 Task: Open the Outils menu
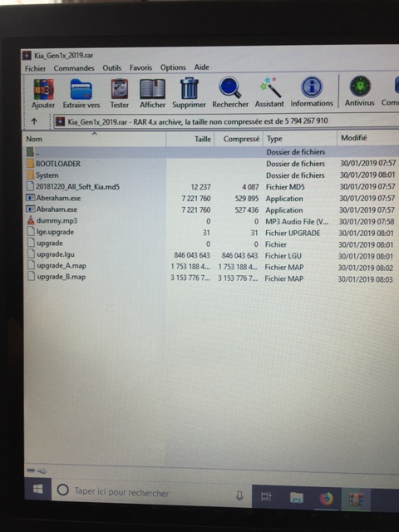pyautogui.click(x=112, y=68)
